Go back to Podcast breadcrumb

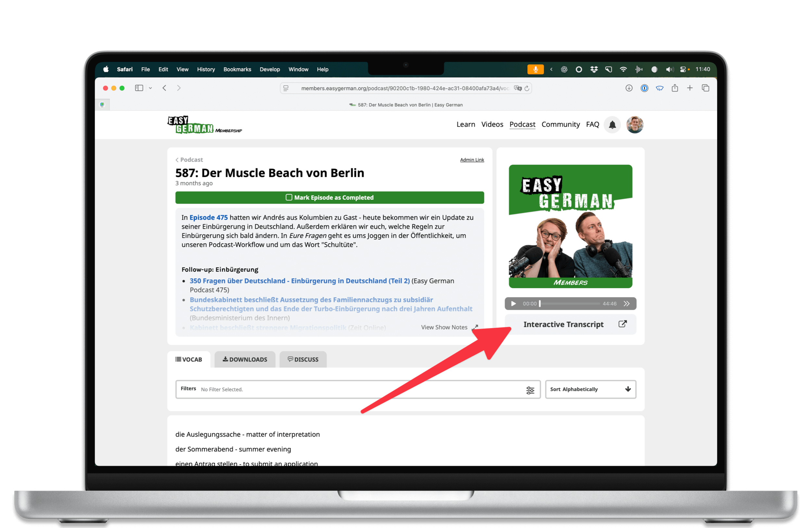(189, 160)
